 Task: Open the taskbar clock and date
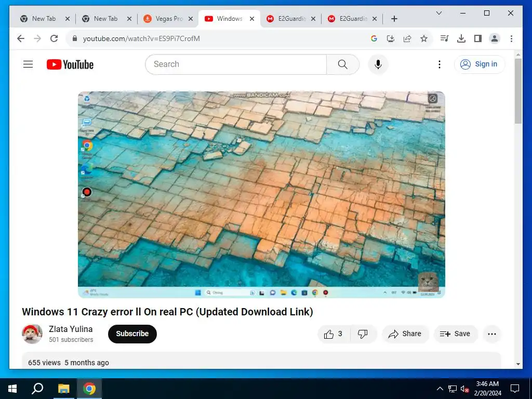[487, 389]
